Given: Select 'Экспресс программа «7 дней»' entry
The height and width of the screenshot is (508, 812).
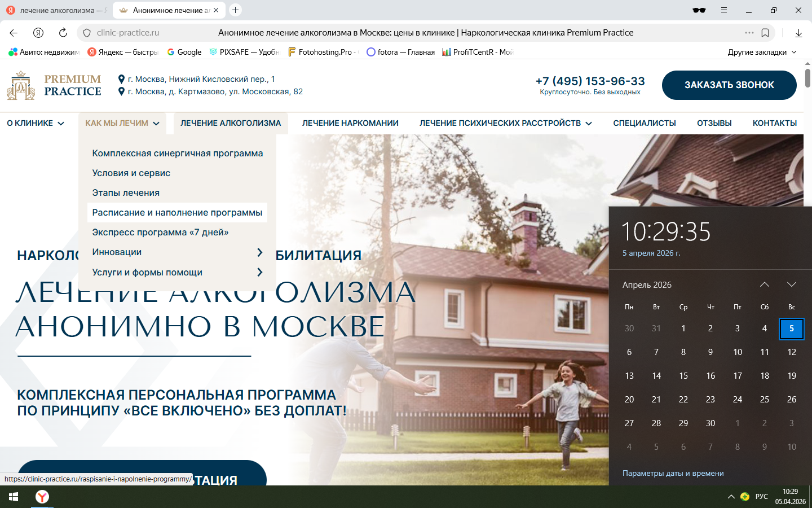Looking at the screenshot, I should [161, 233].
